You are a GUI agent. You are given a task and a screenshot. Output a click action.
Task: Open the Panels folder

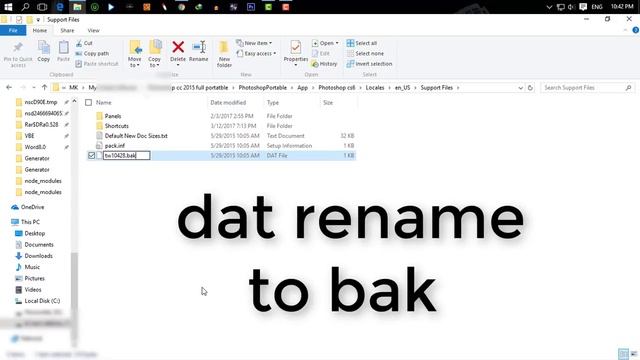(x=113, y=116)
